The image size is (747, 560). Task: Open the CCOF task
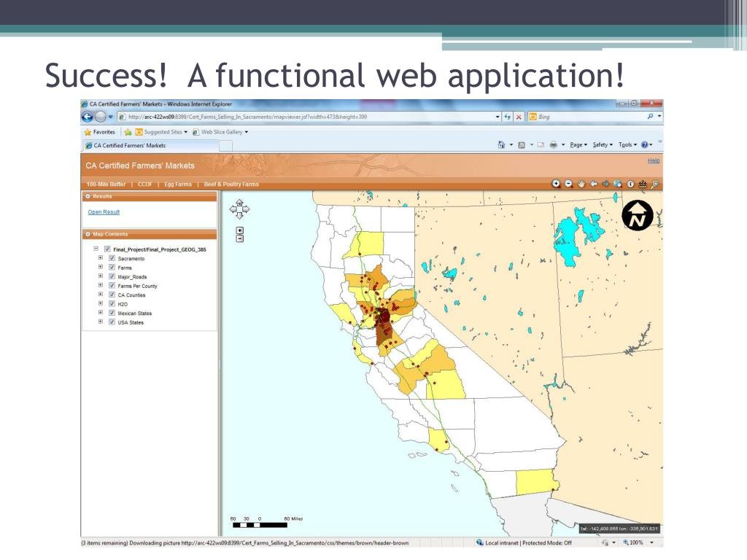pos(145,184)
